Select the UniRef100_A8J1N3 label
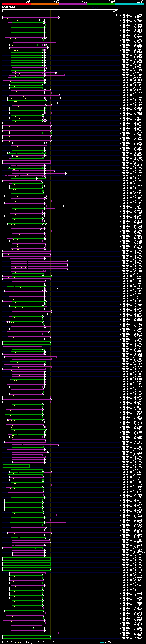This screenshot has height=644, width=146. tap(131, 82)
